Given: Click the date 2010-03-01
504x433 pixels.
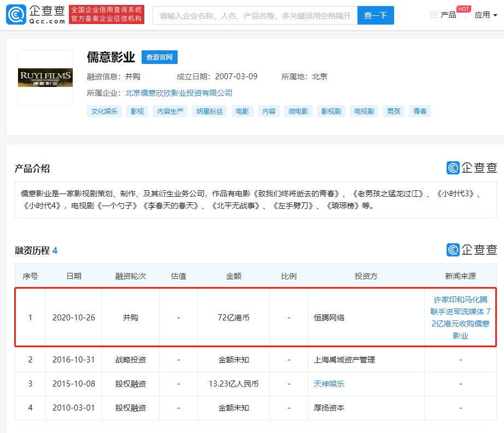Looking at the screenshot, I should click(x=74, y=408).
